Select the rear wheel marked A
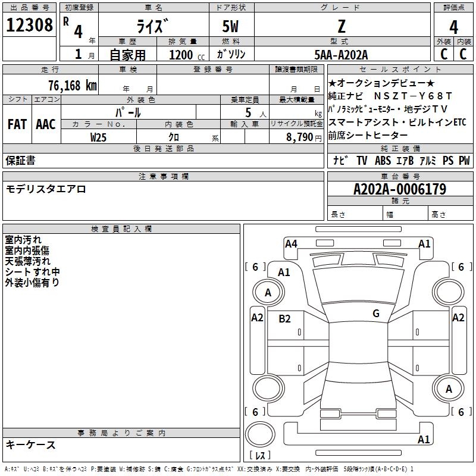Screen dimensions: 476x476 pos(449,389)
